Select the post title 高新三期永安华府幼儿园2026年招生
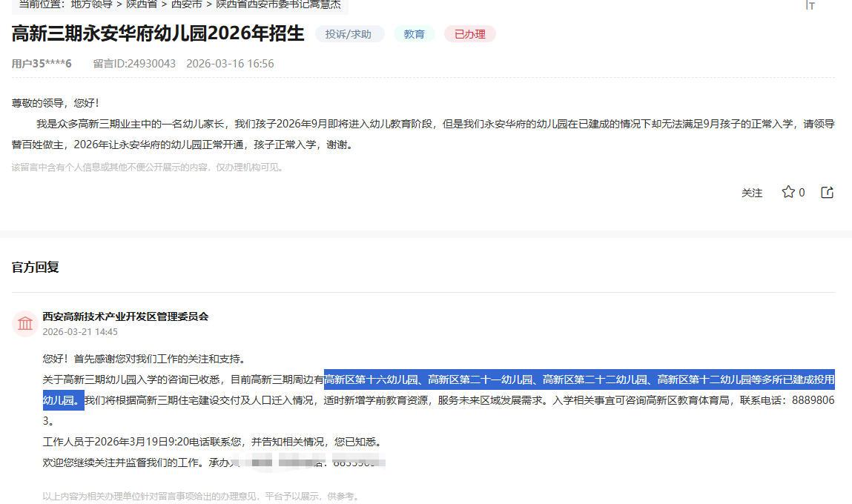 [157, 33]
